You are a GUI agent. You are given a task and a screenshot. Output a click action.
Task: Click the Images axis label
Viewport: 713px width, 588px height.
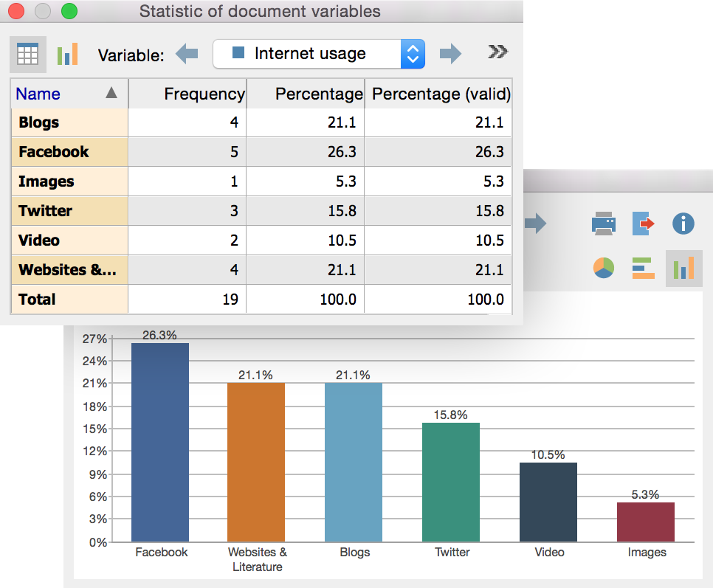click(647, 553)
